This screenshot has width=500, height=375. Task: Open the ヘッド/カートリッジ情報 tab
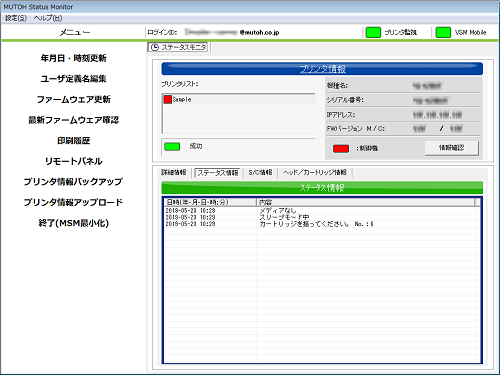315,172
